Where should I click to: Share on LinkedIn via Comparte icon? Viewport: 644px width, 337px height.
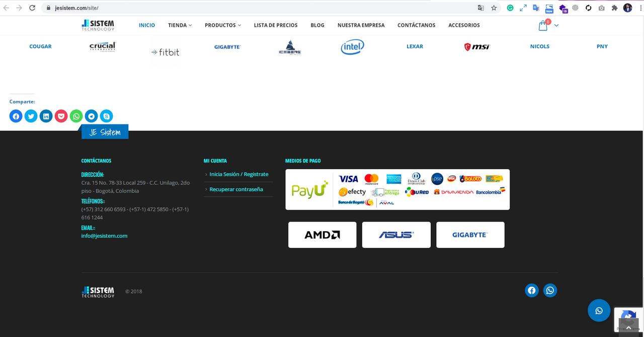pos(46,116)
